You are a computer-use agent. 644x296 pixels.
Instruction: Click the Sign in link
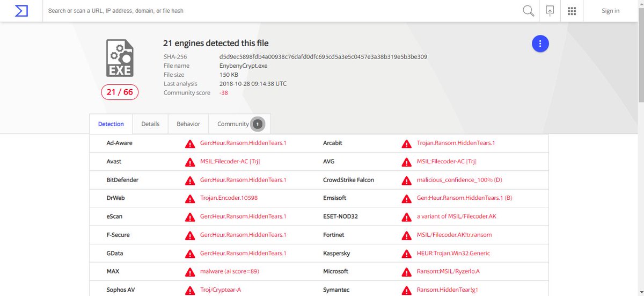[611, 11]
